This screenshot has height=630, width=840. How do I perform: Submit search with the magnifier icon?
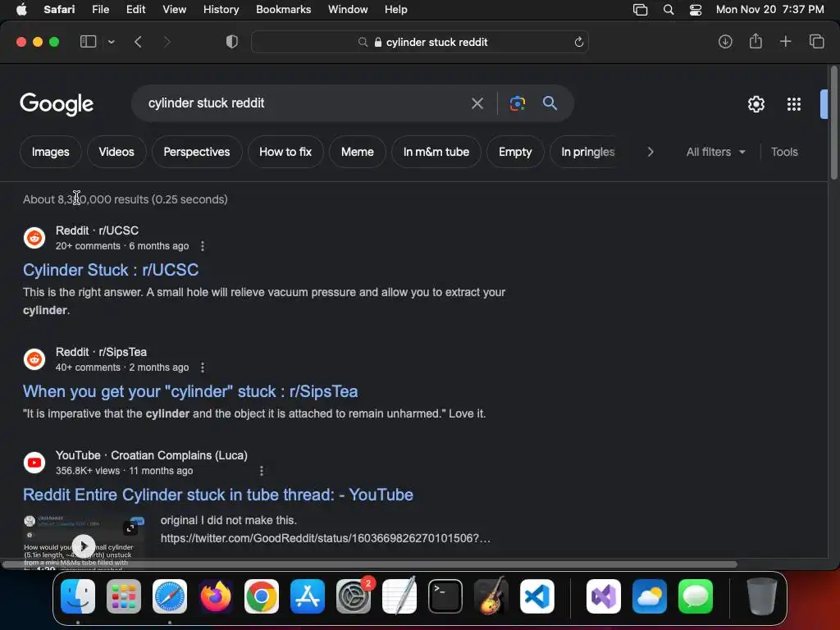point(550,103)
